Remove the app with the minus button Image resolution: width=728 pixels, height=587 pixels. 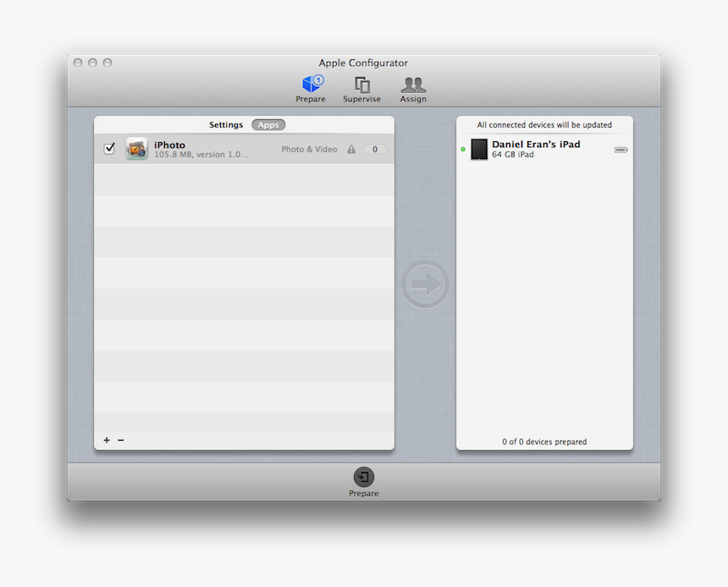121,440
